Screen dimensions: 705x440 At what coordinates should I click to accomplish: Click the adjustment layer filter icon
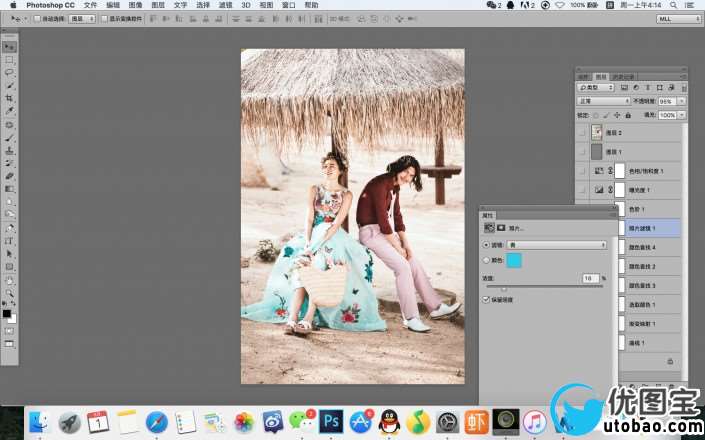point(636,88)
